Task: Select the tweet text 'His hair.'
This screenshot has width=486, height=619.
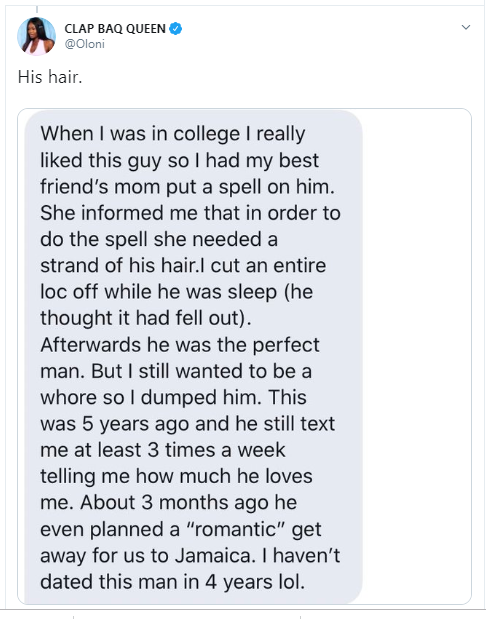Action: tap(50, 77)
